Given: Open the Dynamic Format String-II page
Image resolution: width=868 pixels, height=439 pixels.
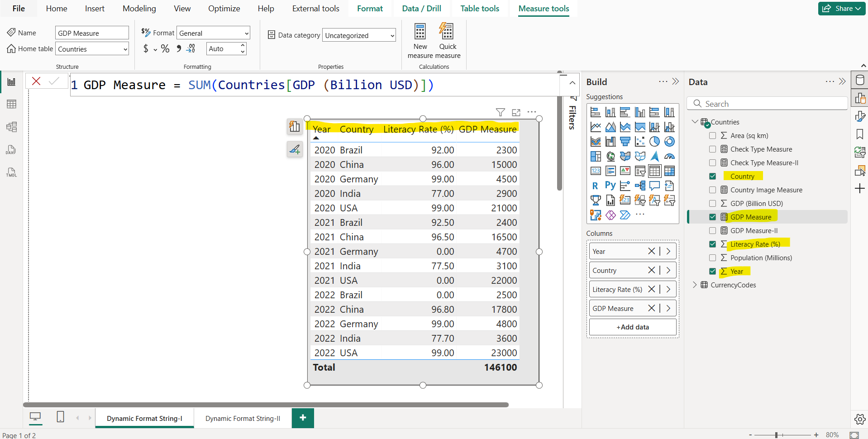Looking at the screenshot, I should pyautogui.click(x=243, y=418).
